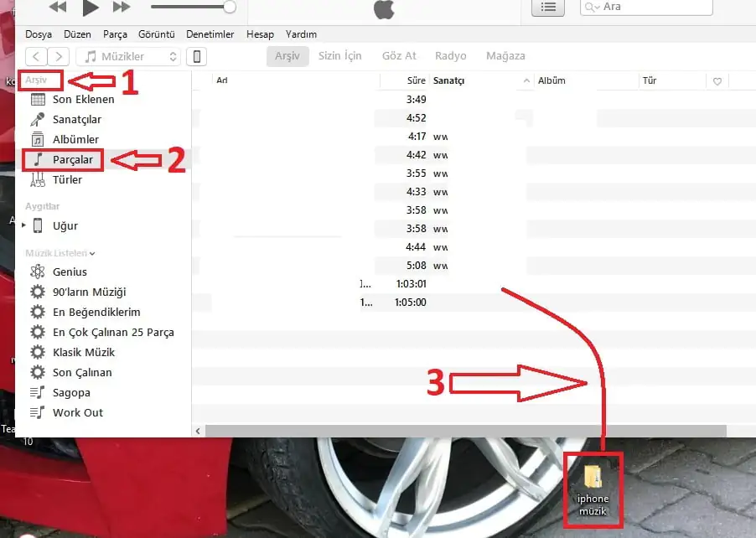Switch to the Sizin İçin tab
Screen dimensions: 756x538
pyautogui.click(x=340, y=56)
